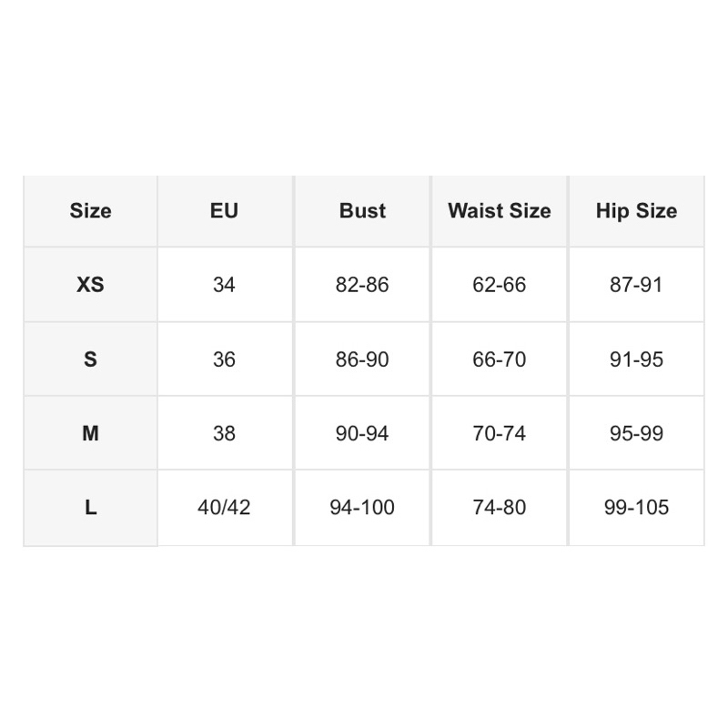Click bust measurement 94-100 cell

[x=362, y=508]
